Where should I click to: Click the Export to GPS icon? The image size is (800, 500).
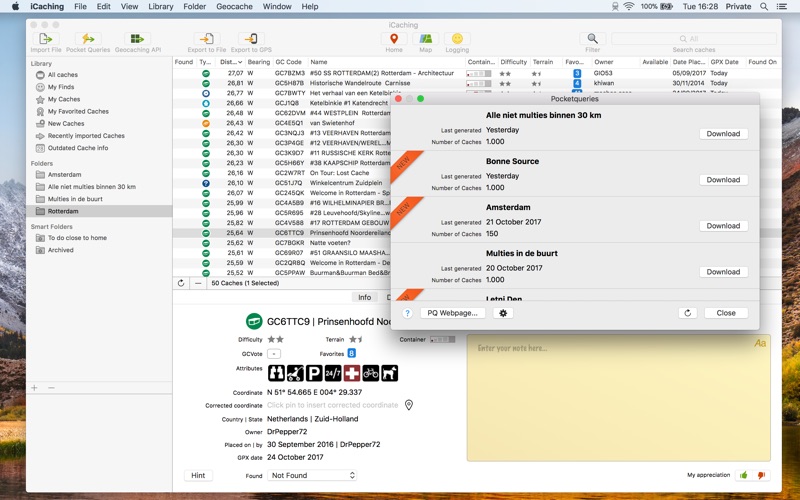click(251, 39)
